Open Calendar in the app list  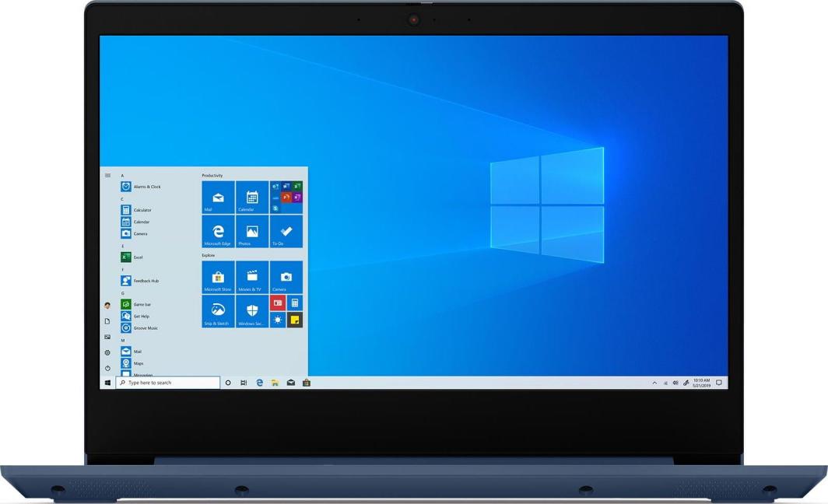coord(135,222)
